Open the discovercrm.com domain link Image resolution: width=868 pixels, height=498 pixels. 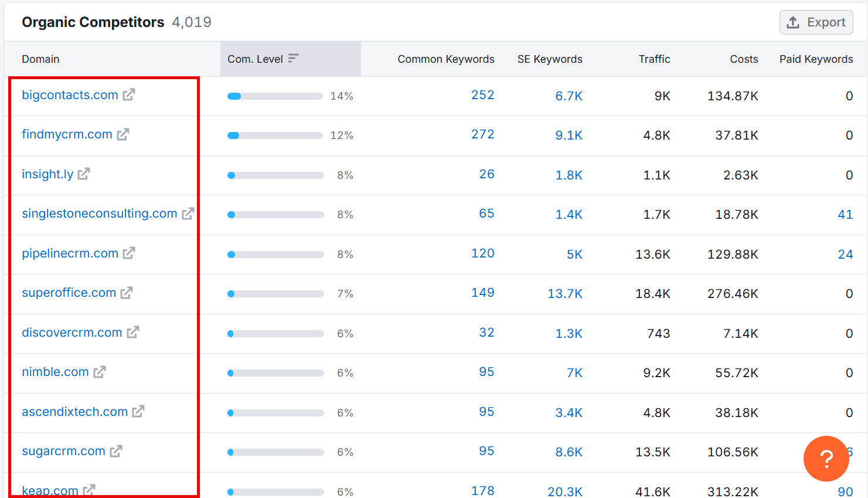[72, 333]
